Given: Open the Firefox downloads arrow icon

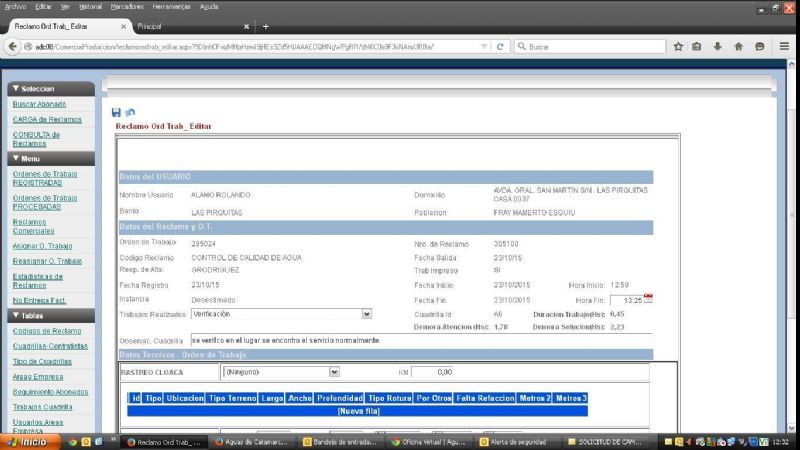Looking at the screenshot, I should 719,47.
